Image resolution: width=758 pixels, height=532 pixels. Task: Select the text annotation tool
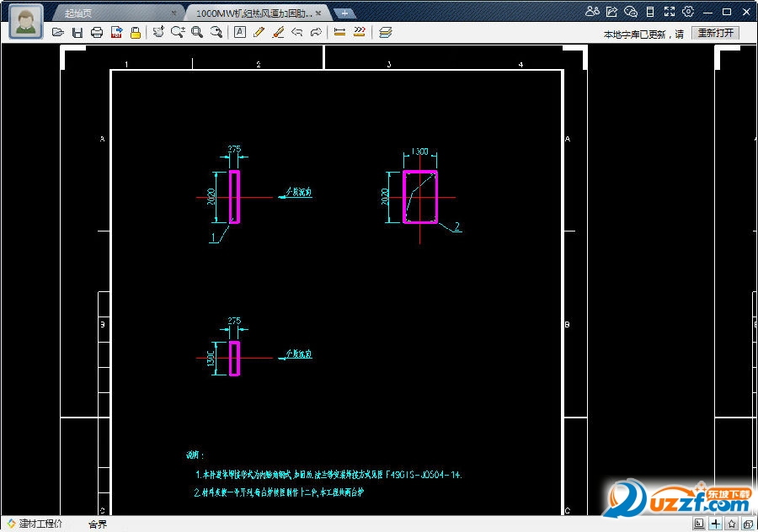tap(240, 32)
